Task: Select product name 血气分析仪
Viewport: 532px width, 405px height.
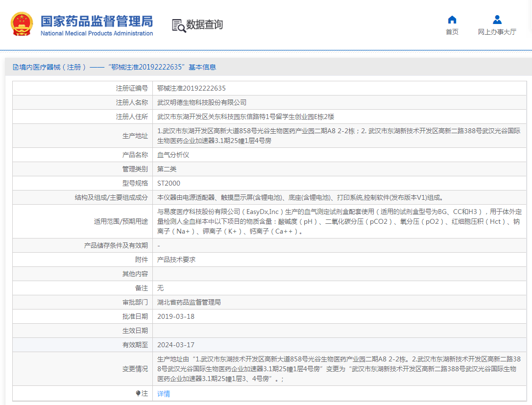Action: 173,155
